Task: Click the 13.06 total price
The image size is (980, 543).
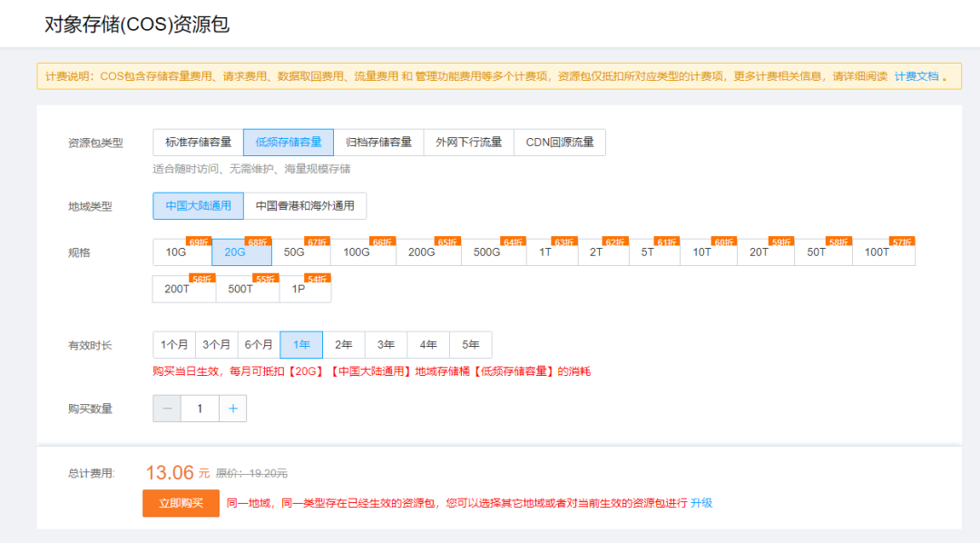Action: [170, 472]
